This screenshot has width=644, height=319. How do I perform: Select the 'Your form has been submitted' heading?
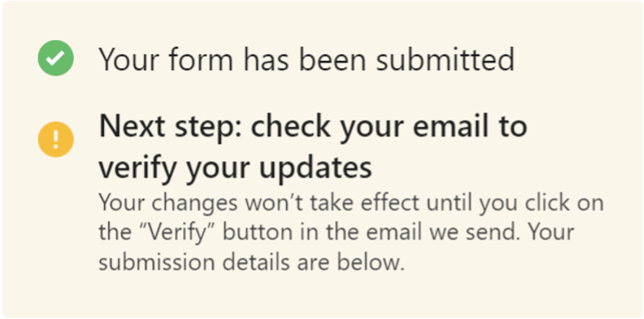tap(306, 59)
